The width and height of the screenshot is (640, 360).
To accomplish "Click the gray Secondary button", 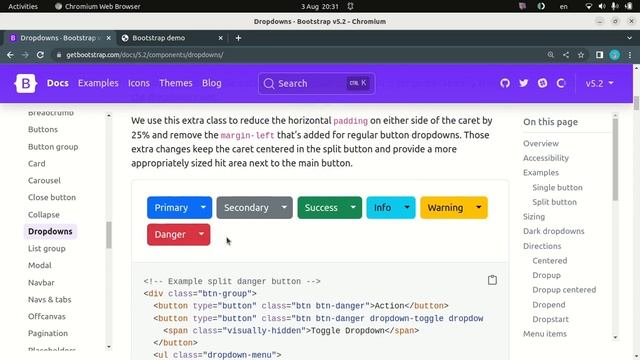I will tap(246, 207).
